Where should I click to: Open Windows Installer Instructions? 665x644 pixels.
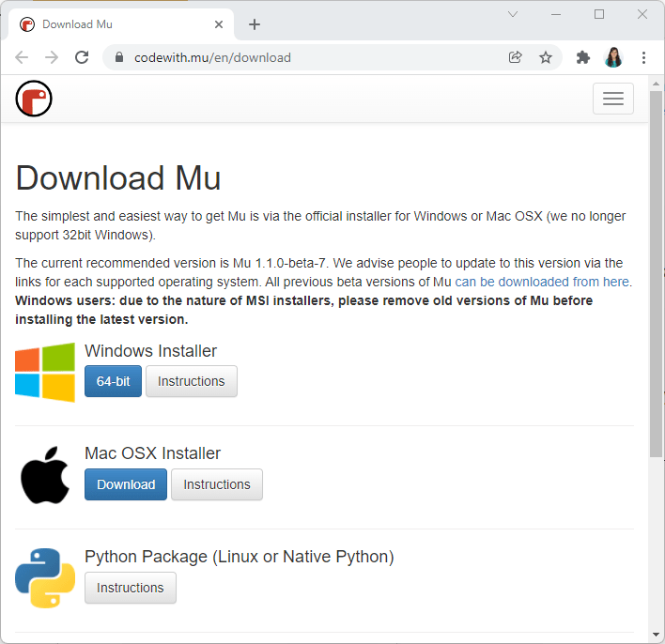192,381
